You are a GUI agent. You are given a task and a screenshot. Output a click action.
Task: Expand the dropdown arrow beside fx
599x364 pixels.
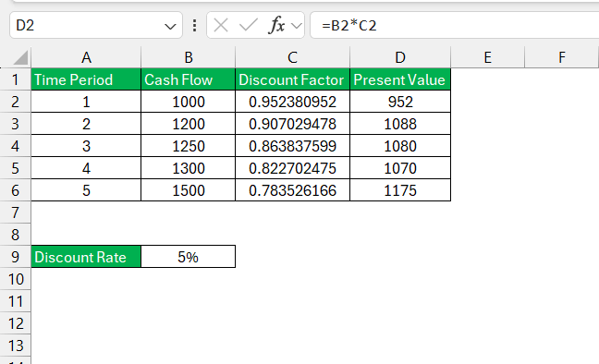coord(297,26)
